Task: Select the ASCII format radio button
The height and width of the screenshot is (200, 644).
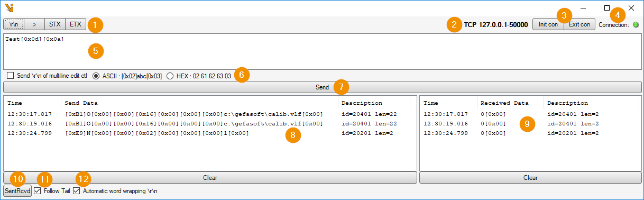Action: click(x=96, y=76)
